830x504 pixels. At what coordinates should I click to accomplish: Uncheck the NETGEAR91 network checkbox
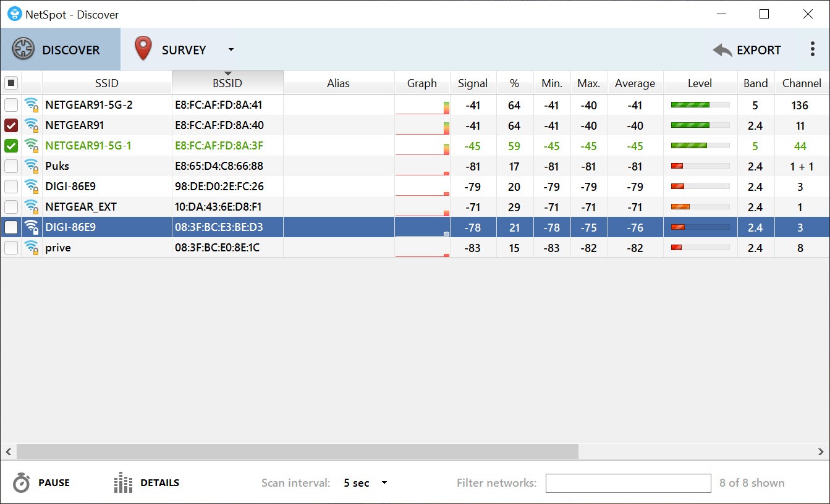11,125
